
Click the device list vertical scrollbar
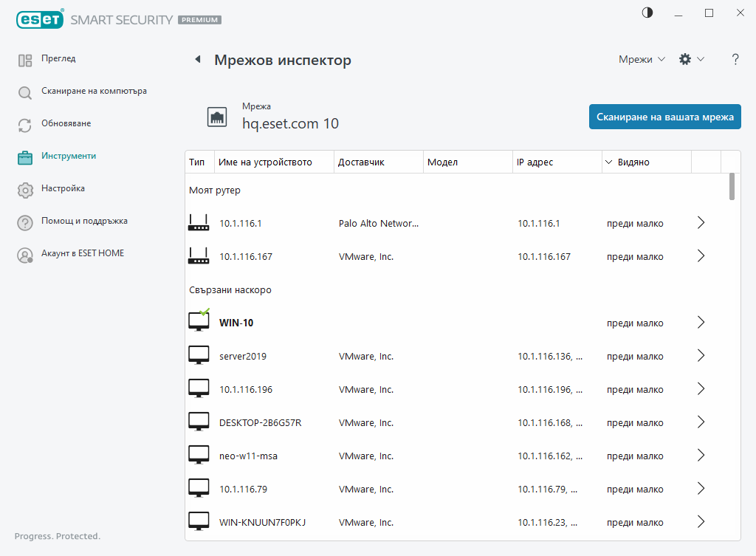pyautogui.click(x=732, y=187)
